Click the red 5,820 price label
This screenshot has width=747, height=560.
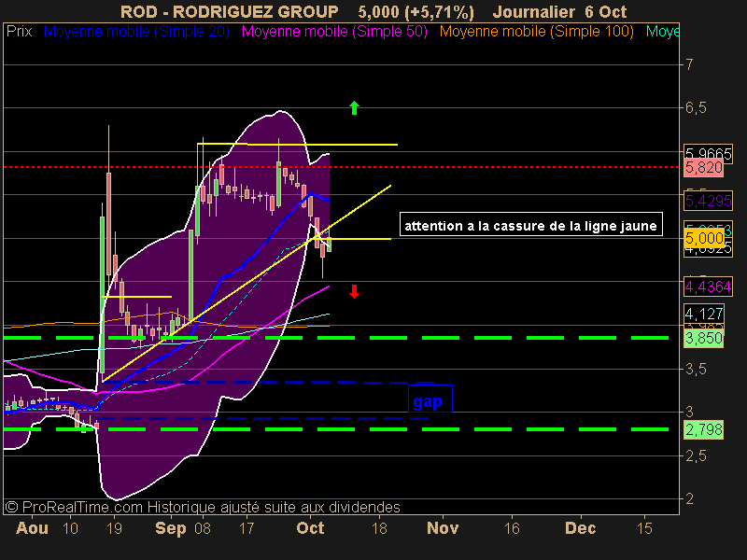click(704, 168)
